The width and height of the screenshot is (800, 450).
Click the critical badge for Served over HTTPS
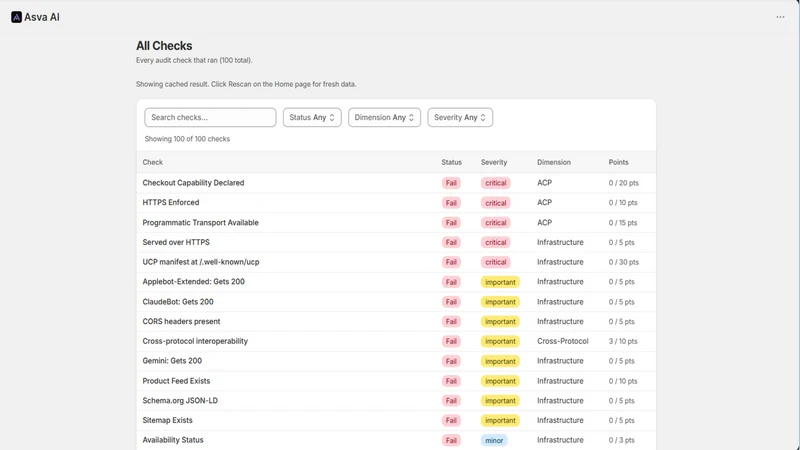click(x=495, y=242)
